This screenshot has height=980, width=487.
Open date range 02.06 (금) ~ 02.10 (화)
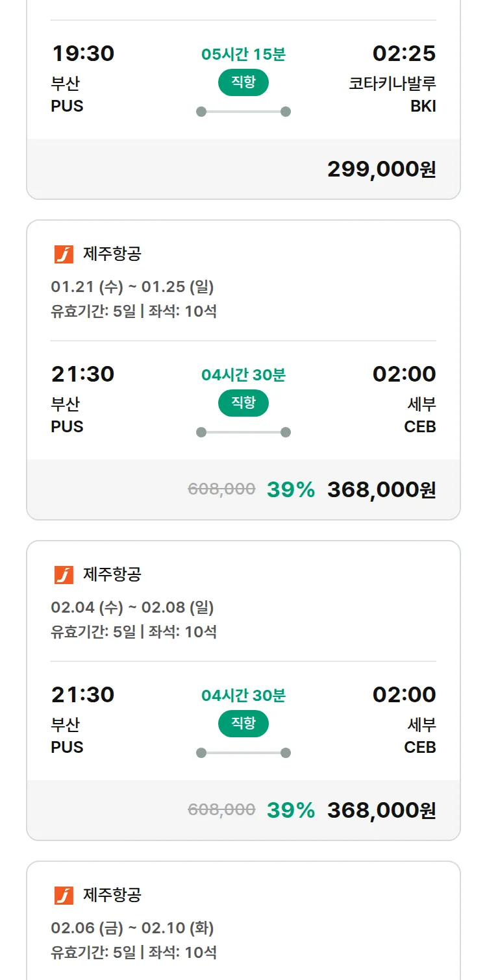coord(132,928)
